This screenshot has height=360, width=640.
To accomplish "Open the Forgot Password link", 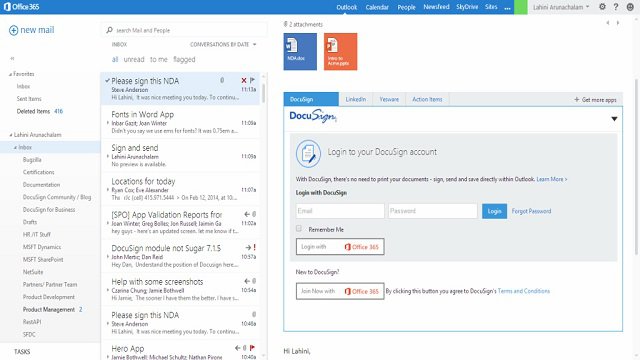I will (531, 211).
